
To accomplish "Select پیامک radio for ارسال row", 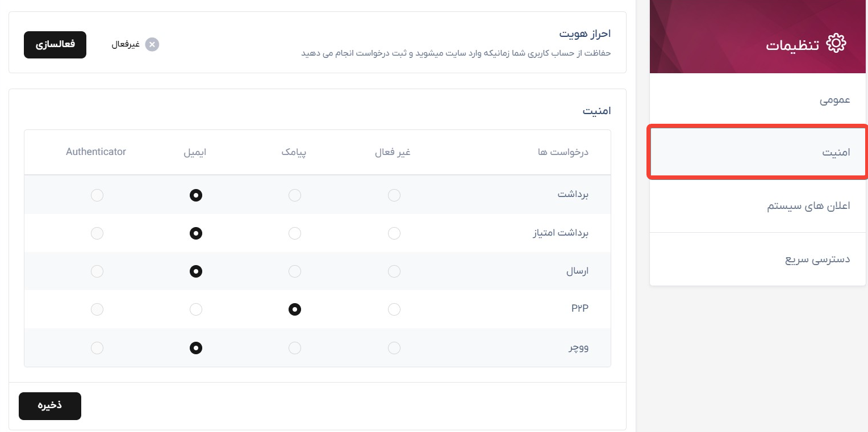I will (x=295, y=271).
